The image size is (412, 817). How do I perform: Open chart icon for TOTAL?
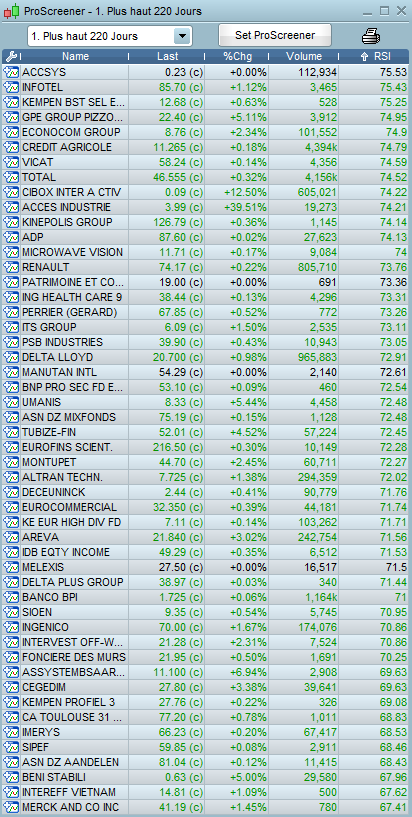tap(11, 177)
